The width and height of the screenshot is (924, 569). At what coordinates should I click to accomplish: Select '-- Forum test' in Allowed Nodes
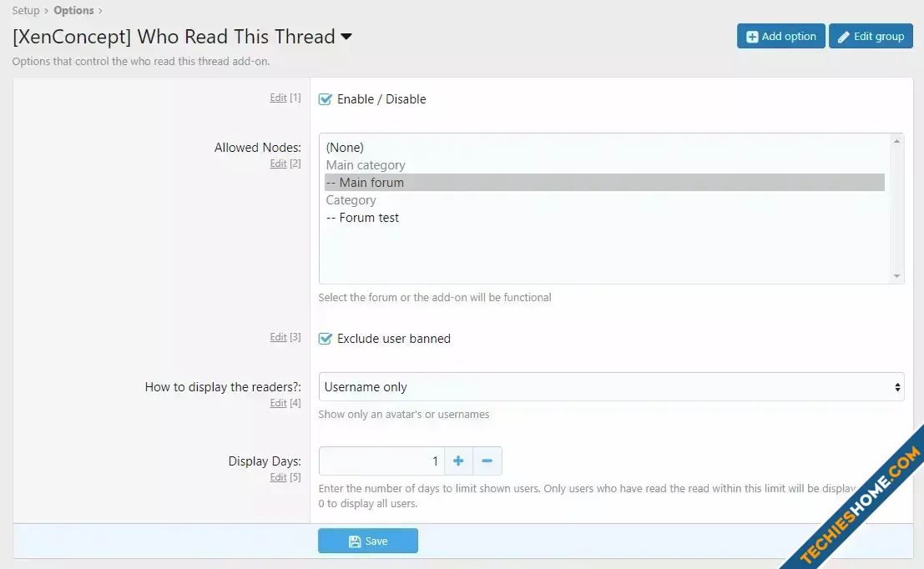click(x=604, y=218)
